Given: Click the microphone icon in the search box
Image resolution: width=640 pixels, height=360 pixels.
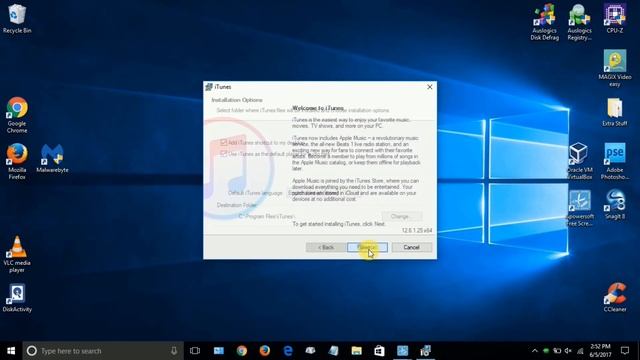Looking at the screenshot, I should 174,351.
